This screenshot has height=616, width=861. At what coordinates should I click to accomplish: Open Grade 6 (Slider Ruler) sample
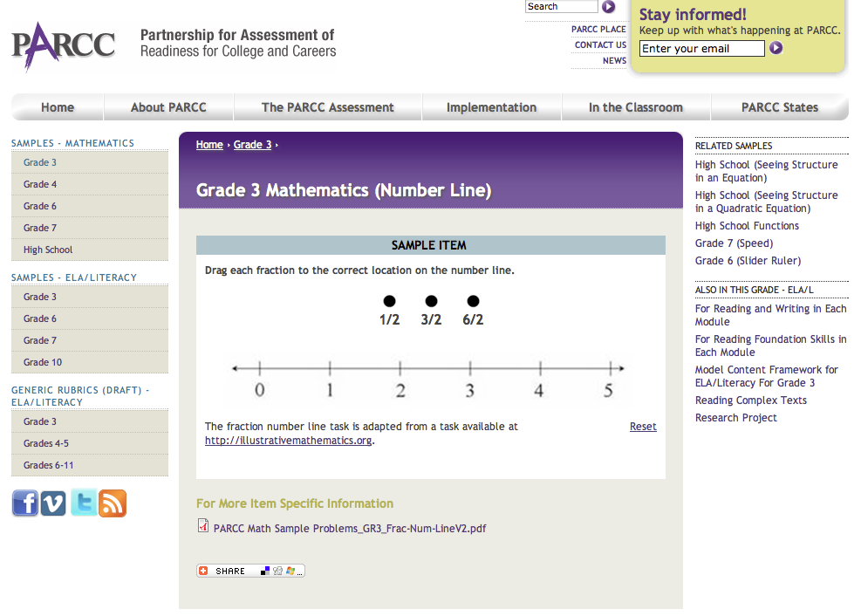coord(748,261)
